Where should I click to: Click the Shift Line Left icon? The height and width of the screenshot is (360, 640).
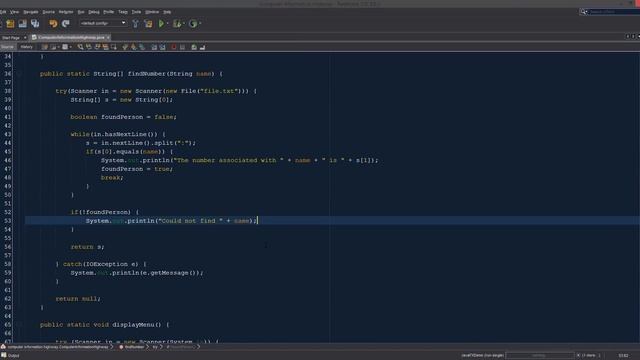154,47
